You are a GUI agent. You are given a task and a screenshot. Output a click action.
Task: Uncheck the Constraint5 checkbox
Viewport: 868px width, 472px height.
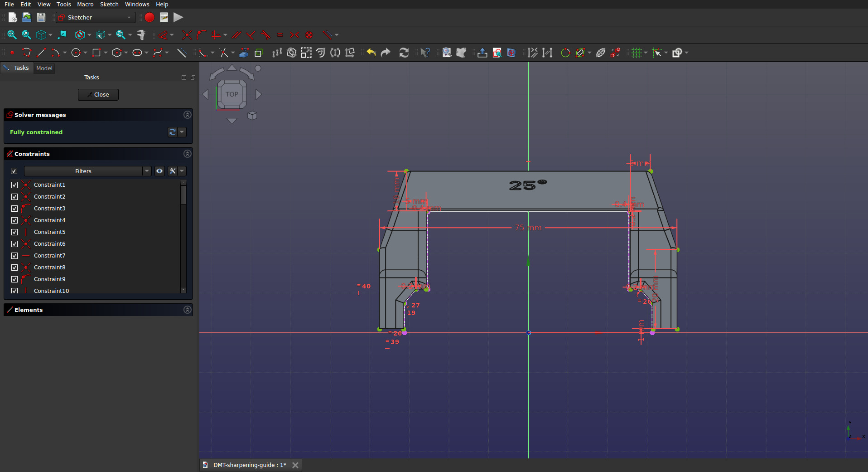pyautogui.click(x=14, y=232)
